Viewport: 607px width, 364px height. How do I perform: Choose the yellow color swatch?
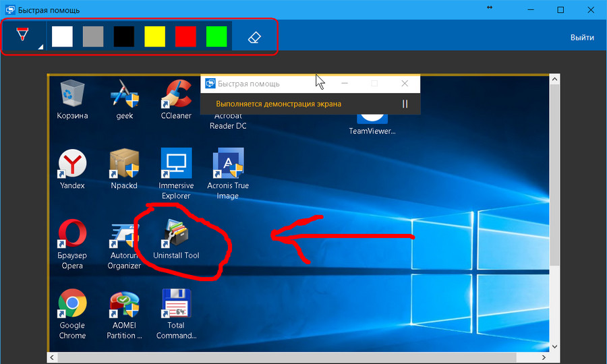(x=155, y=37)
